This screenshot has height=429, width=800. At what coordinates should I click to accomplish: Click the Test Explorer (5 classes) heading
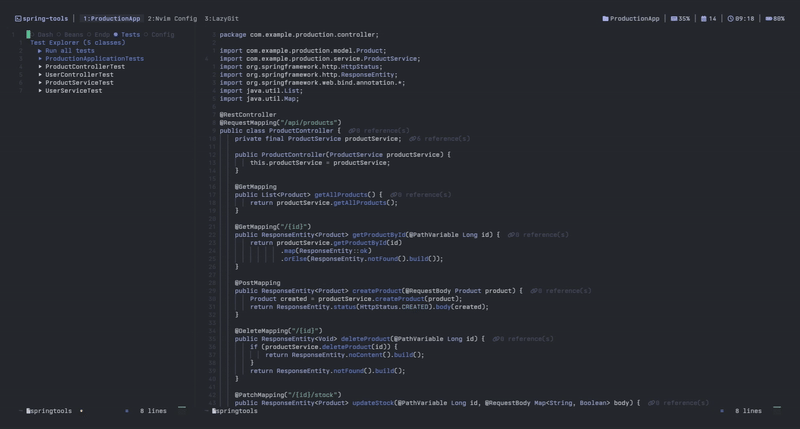click(78, 43)
